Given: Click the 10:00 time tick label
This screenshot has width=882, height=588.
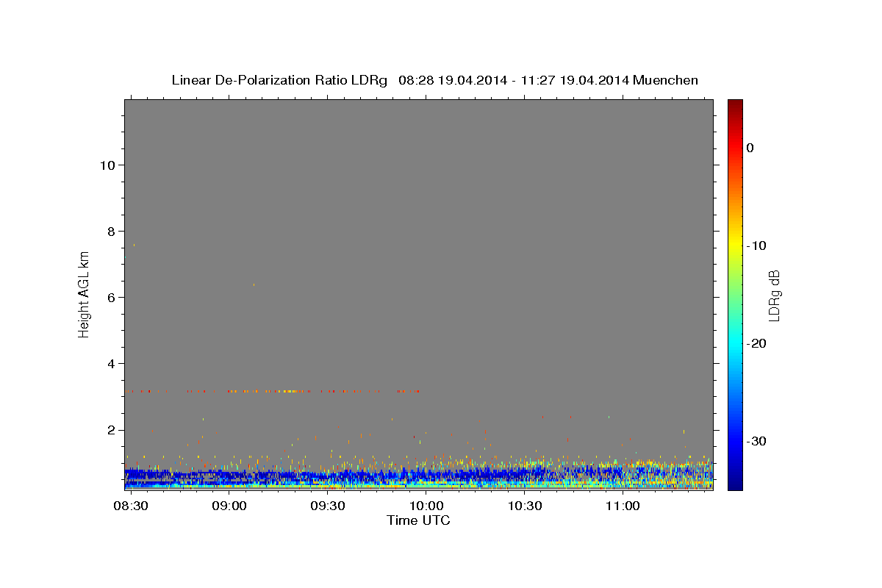Looking at the screenshot, I should (426, 506).
